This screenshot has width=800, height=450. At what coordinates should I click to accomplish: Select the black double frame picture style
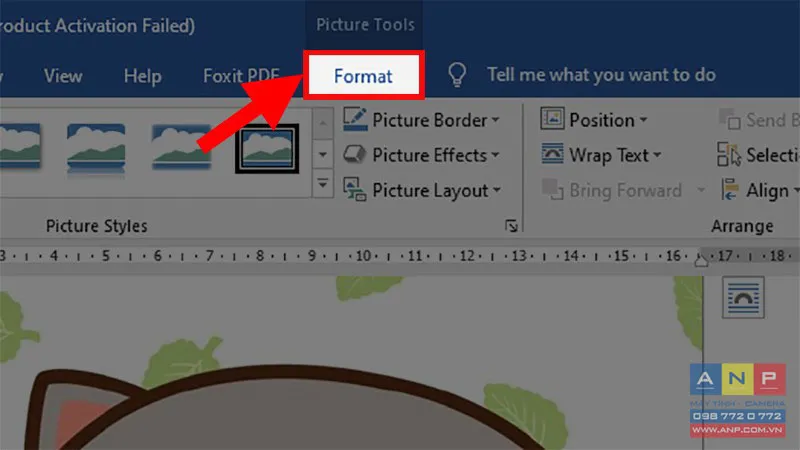point(265,148)
